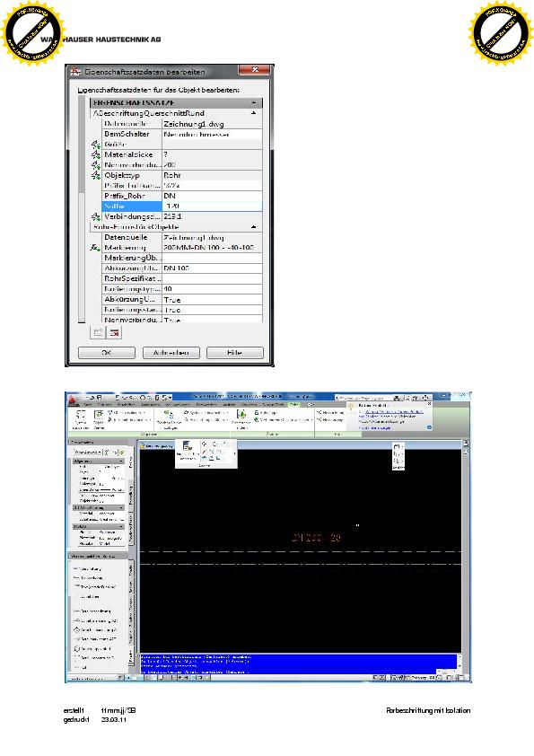This screenshot has width=534, height=756.
Task: Click the automatic property icon beside Materialdicke
Action: tap(95, 154)
